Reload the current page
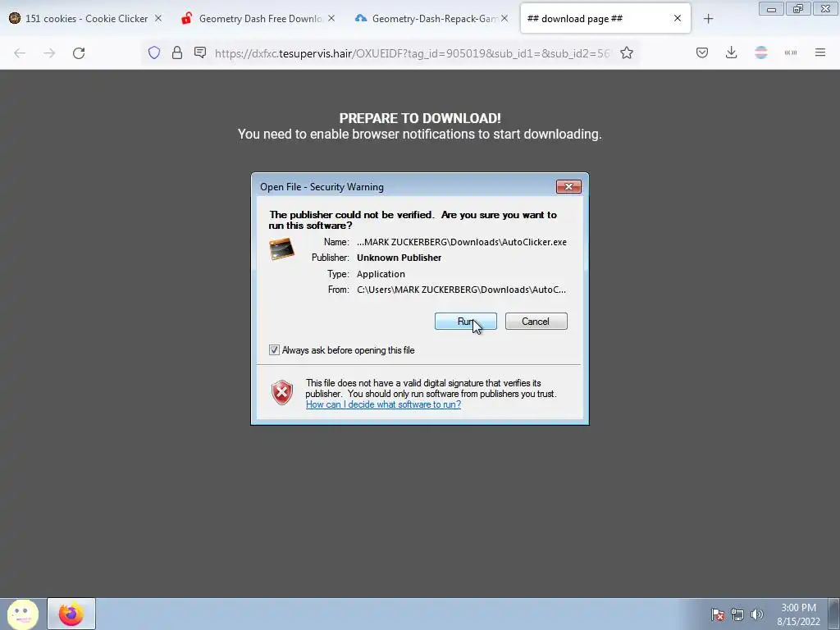840x630 pixels. coord(79,53)
